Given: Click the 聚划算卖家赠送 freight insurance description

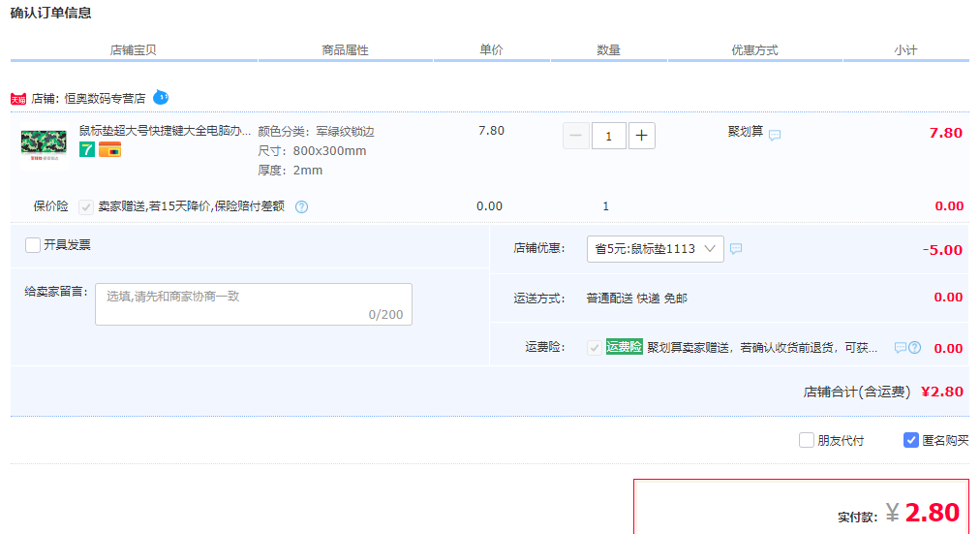Looking at the screenshot, I should [x=762, y=348].
